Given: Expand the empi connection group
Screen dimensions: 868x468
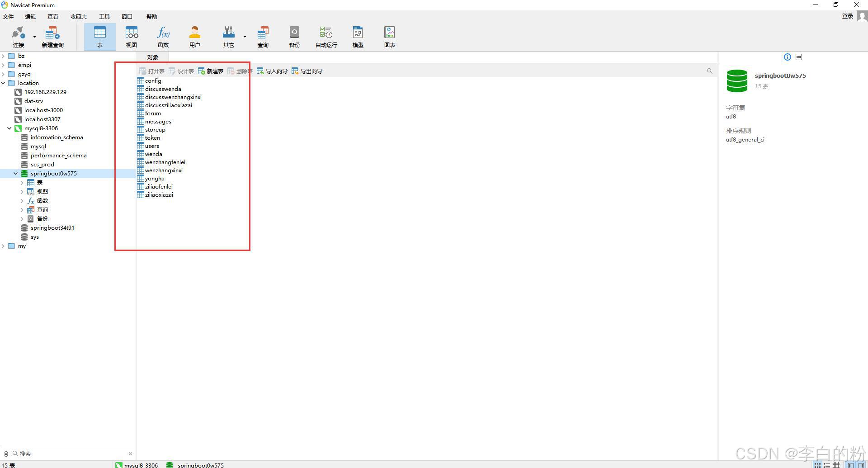Looking at the screenshot, I should (x=3, y=65).
